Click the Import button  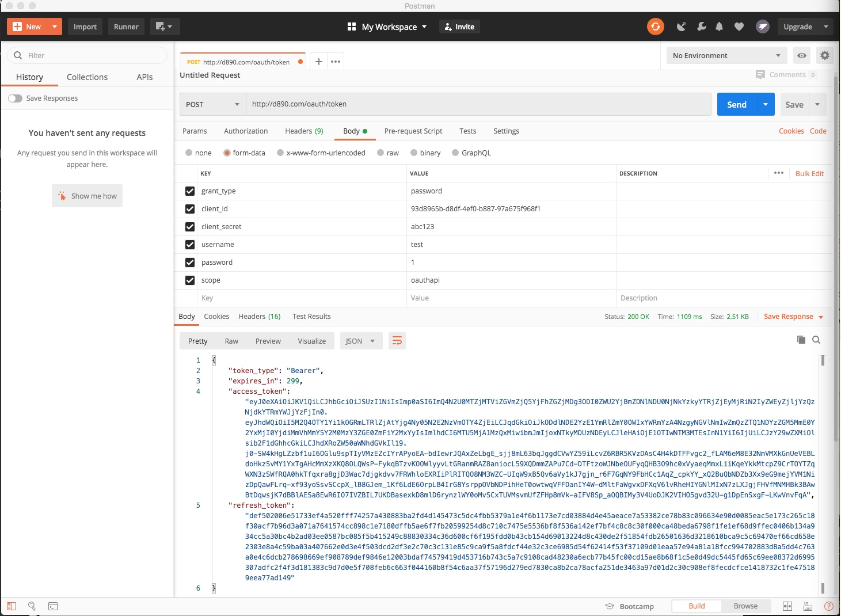[85, 26]
